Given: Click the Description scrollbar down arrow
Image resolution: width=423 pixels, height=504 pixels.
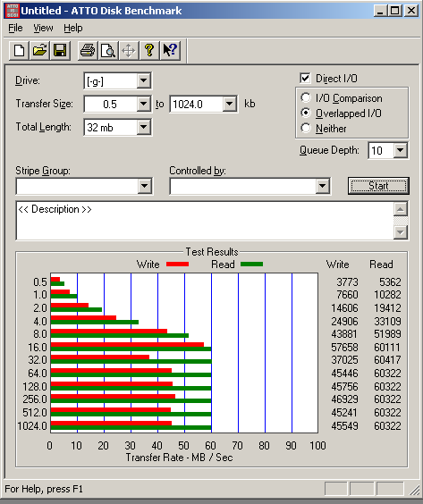Looking at the screenshot, I should 401,232.
